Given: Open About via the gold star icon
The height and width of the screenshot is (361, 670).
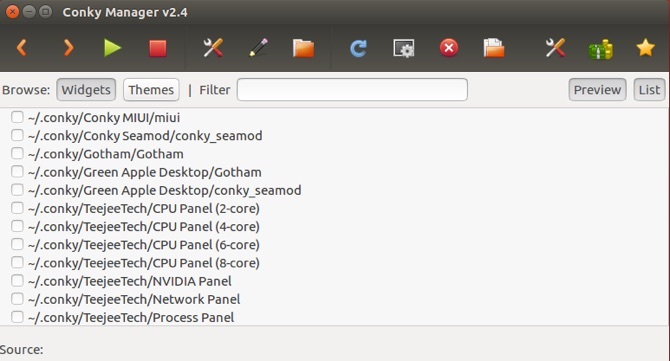Looking at the screenshot, I should pyautogui.click(x=645, y=47).
